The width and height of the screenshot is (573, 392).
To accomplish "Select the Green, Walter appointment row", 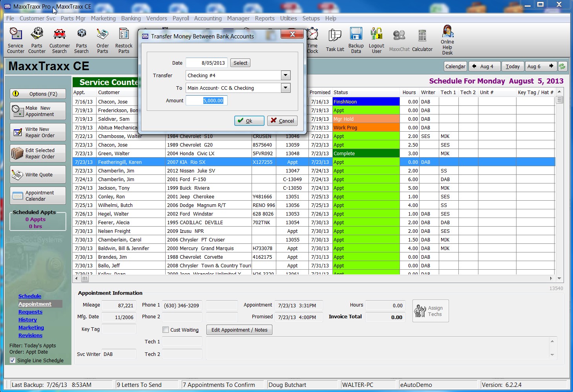I will point(314,153).
